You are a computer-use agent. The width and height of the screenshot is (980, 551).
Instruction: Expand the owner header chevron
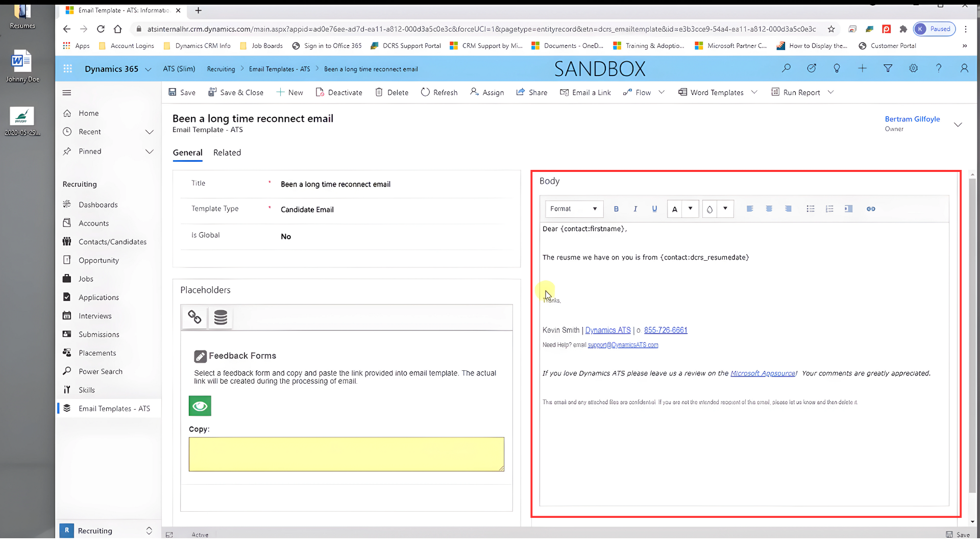(958, 124)
